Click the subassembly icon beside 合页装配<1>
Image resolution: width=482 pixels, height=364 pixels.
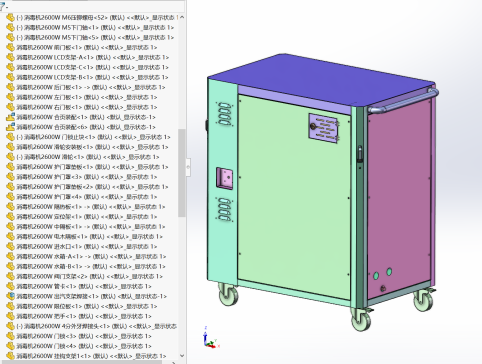(x=10, y=117)
